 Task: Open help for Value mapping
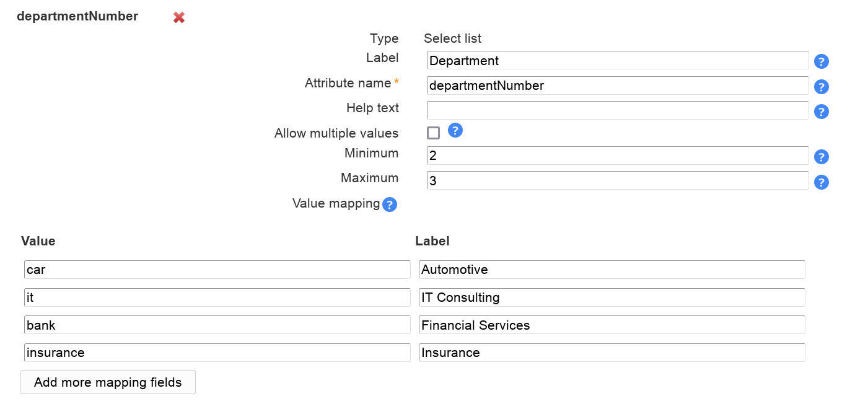coord(389,205)
